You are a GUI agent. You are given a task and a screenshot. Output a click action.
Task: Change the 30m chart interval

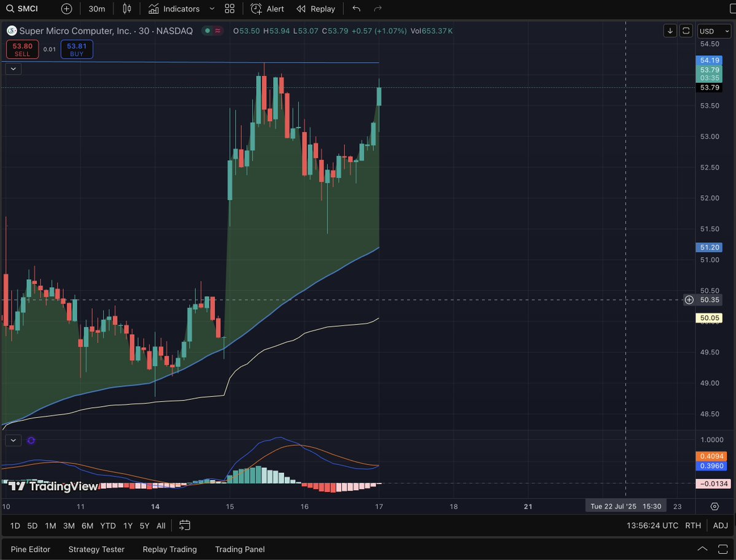tap(97, 9)
